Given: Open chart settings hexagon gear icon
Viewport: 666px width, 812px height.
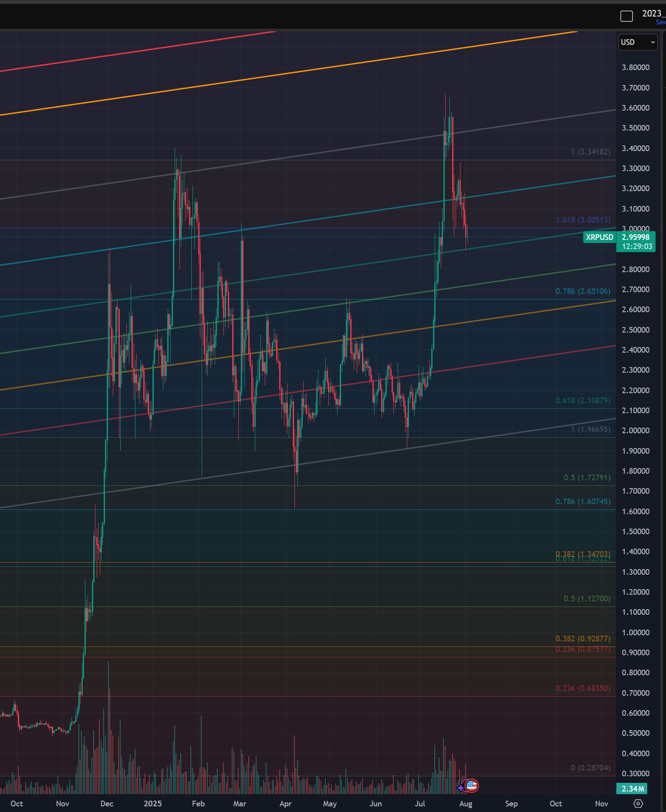Looking at the screenshot, I should coord(638,804).
